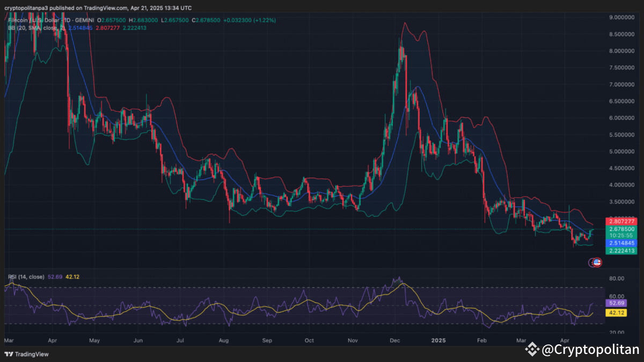Click the Oct label on time axis
Screen dimensions: 644x362
pyautogui.click(x=309, y=341)
